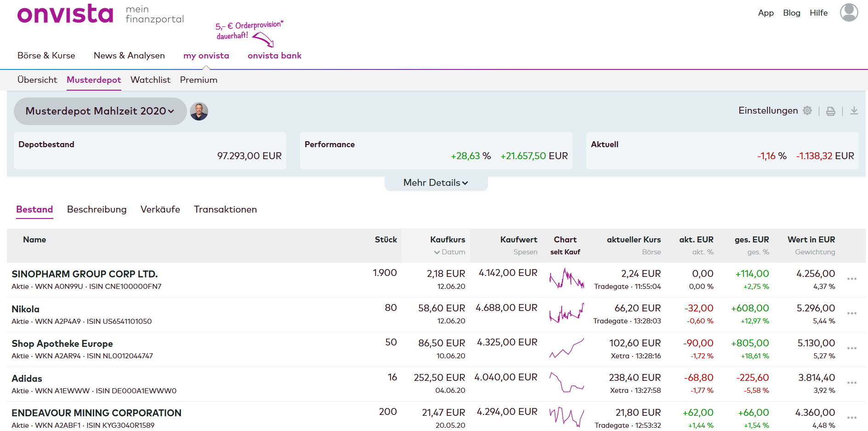Open more options for Nikola row
Image resolution: width=868 pixels, height=431 pixels.
(x=852, y=313)
